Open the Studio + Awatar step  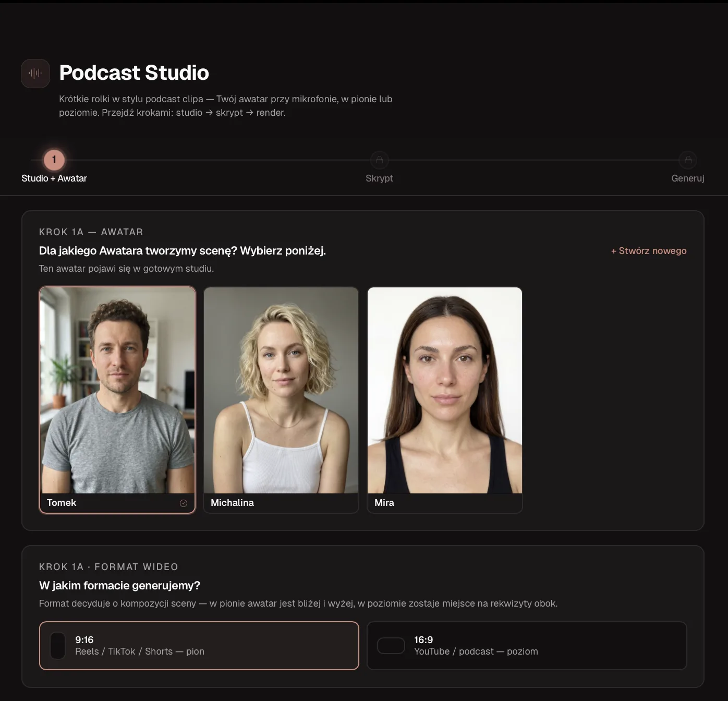coord(54,178)
